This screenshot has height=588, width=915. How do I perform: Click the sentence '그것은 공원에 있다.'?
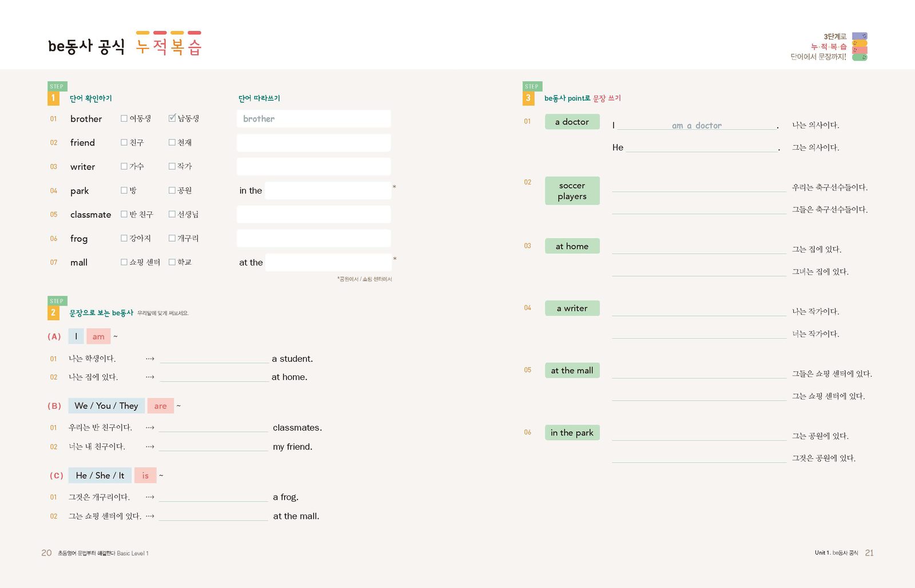(x=823, y=458)
